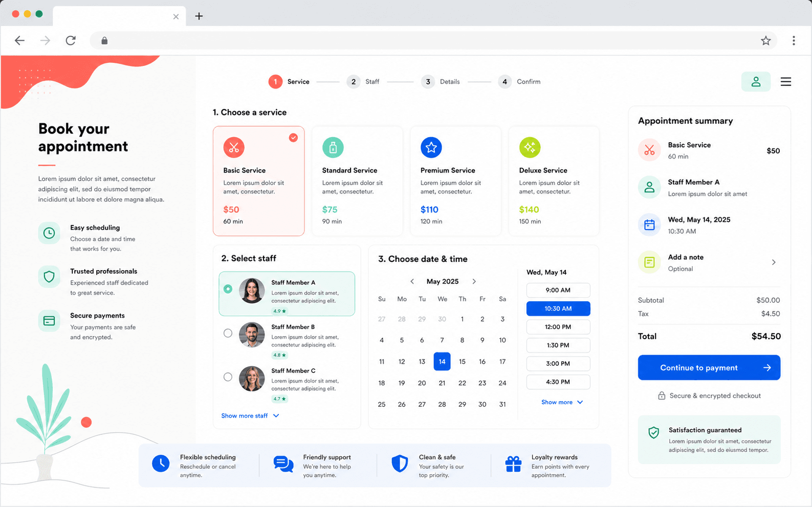Open the hamburger menu icon
The height and width of the screenshot is (507, 812).
coord(786,82)
